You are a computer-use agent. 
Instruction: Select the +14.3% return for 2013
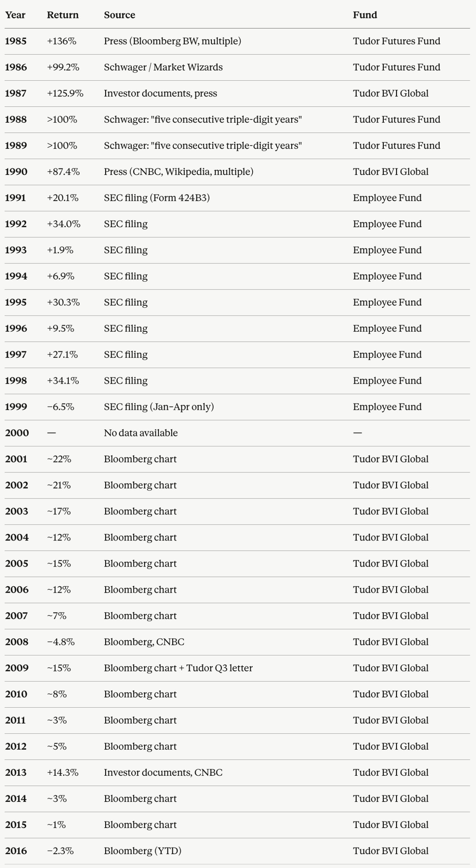pyautogui.click(x=63, y=772)
